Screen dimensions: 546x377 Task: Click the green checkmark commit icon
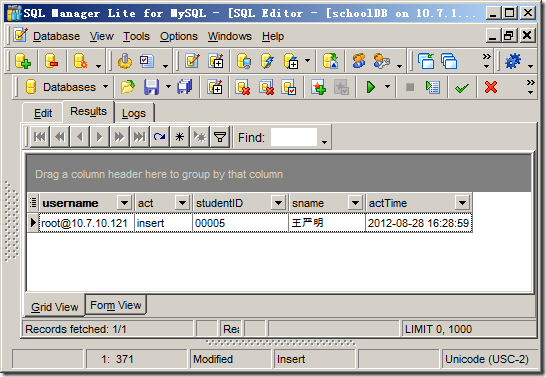click(462, 88)
